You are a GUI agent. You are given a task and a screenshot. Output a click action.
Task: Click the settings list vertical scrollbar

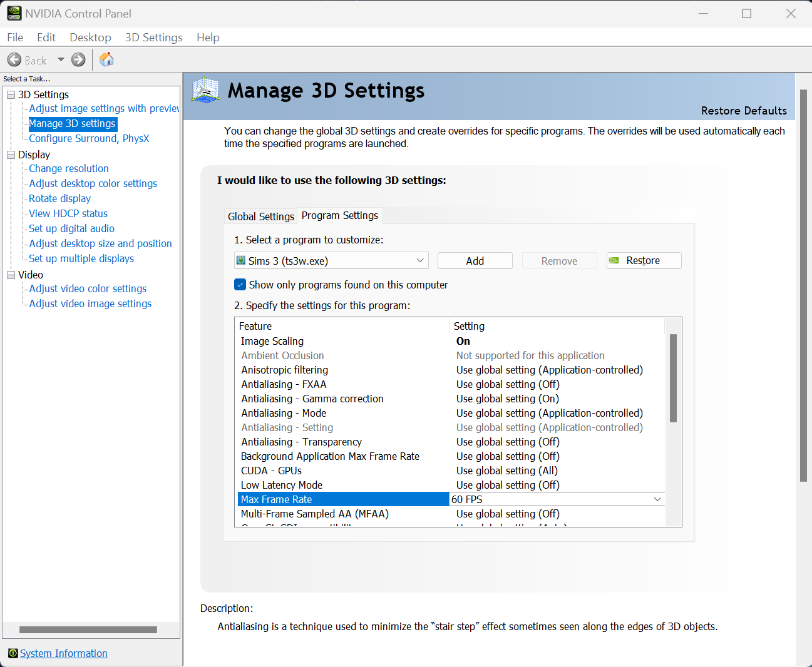point(674,378)
